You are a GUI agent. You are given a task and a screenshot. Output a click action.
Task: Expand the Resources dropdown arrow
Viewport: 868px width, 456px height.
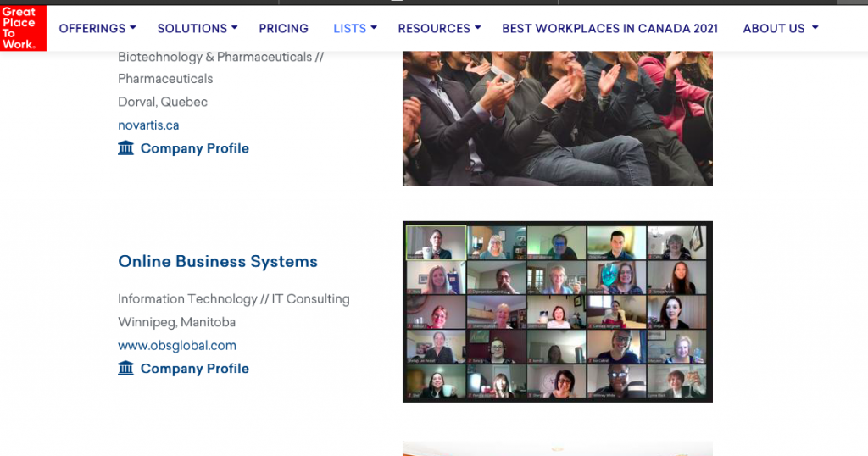click(x=478, y=28)
